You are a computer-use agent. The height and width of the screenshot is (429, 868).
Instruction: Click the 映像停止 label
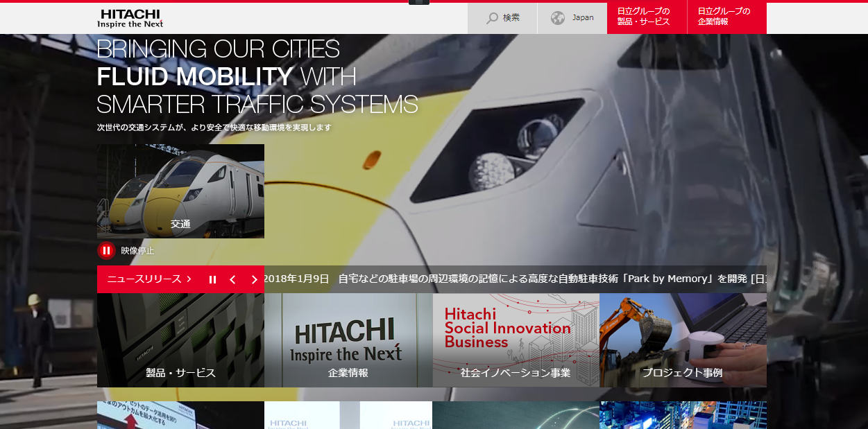(x=137, y=251)
